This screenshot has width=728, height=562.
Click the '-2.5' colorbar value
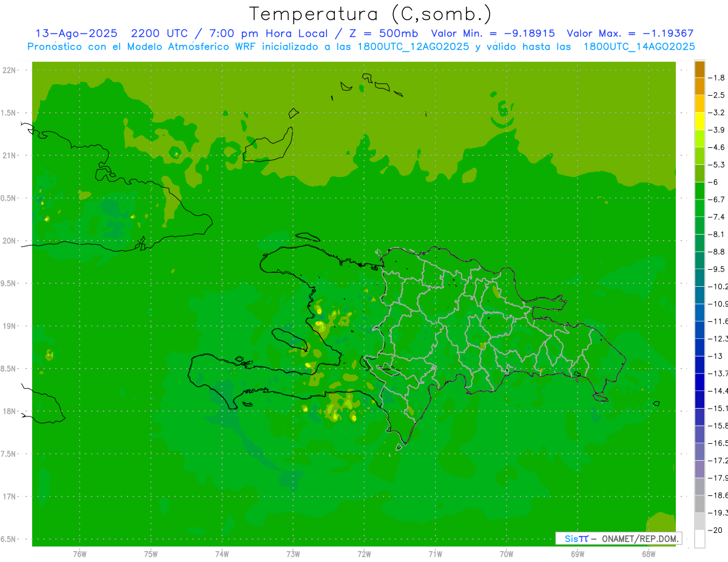[717, 95]
